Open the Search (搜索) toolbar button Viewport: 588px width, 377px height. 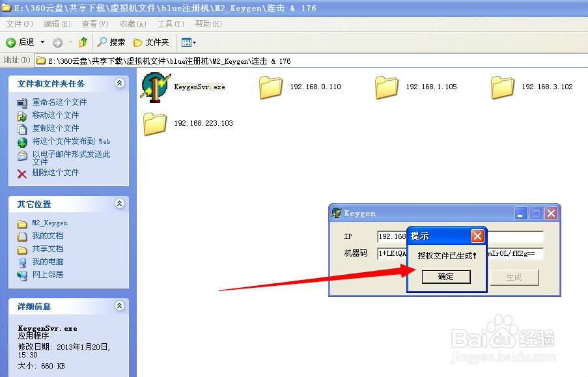pos(111,42)
